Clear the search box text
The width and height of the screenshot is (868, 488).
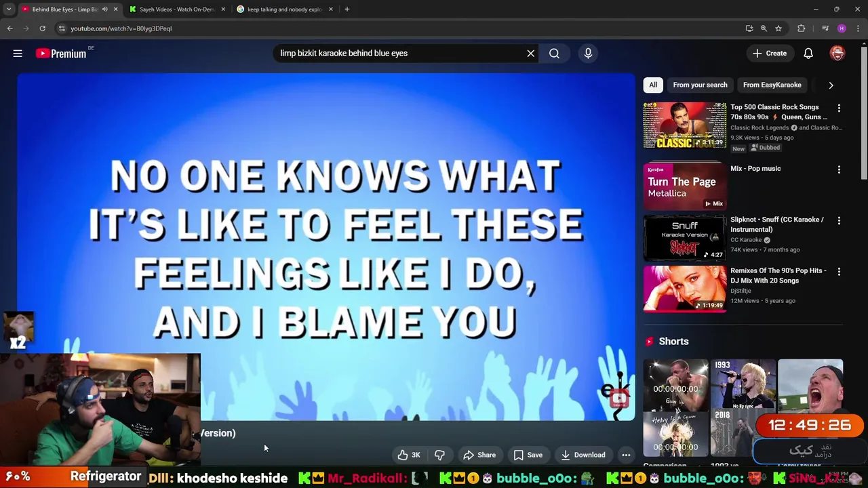[531, 54]
